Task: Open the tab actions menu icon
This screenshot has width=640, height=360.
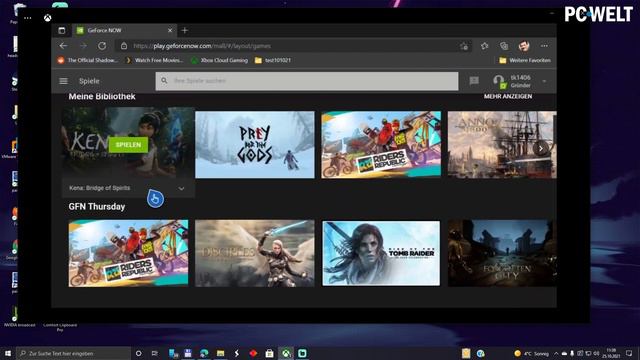Action: click(62, 30)
